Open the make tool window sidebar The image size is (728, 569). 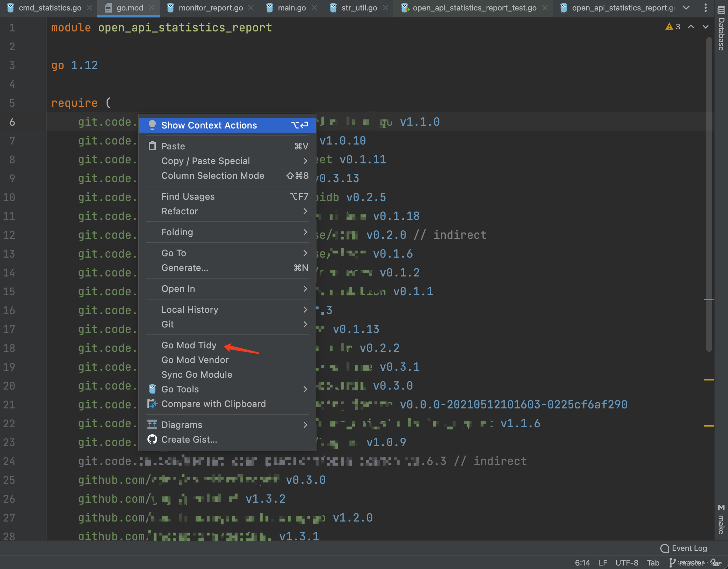tap(721, 519)
